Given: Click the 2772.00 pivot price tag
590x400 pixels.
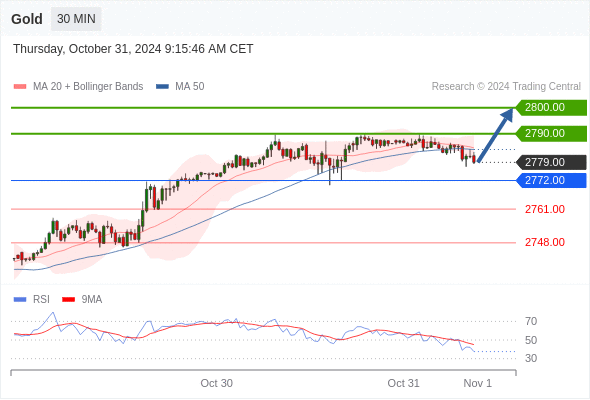Looking at the screenshot, I should (551, 181).
